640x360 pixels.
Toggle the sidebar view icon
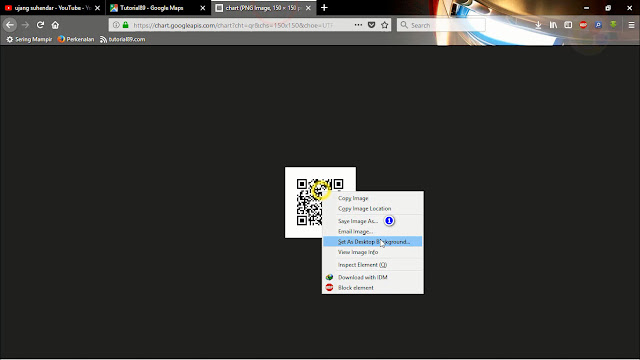(x=568, y=25)
